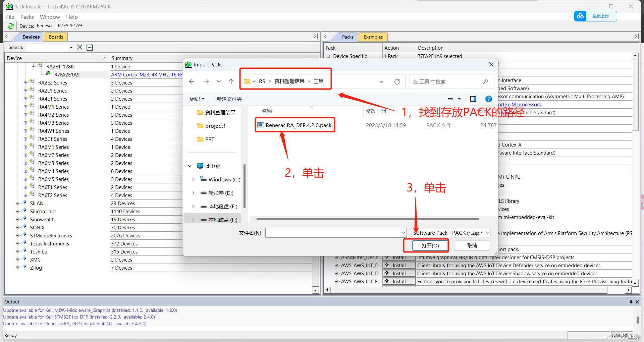Switch to the Examples tab

click(373, 37)
